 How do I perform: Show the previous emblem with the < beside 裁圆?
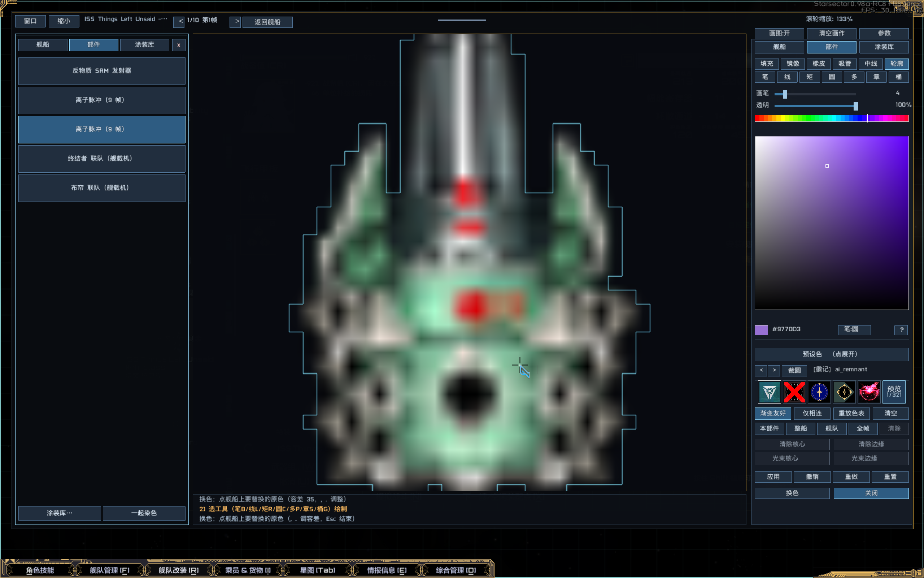pos(761,370)
